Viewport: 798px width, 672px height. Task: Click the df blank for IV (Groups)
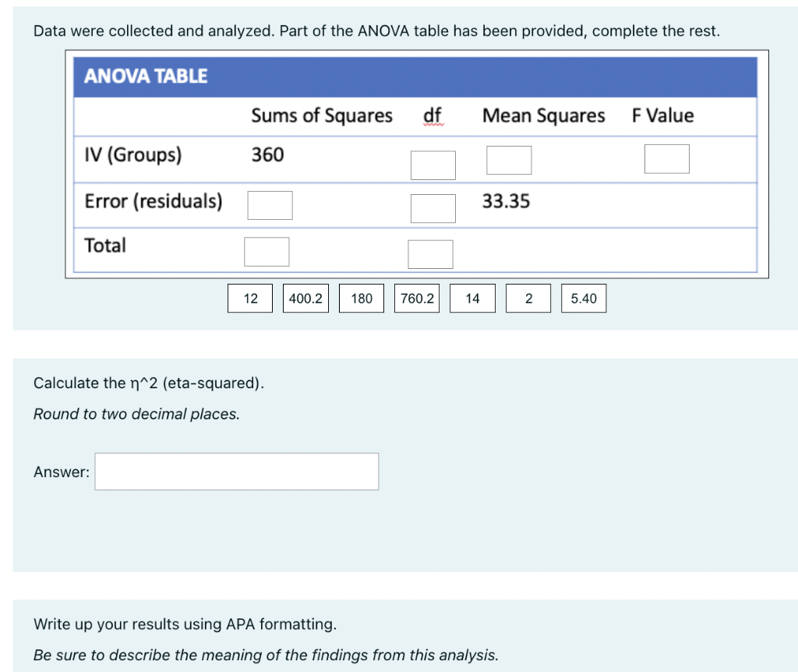[433, 164]
